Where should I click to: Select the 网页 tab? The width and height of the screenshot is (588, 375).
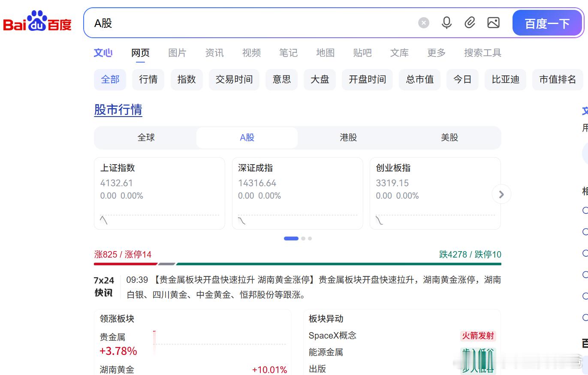click(140, 53)
